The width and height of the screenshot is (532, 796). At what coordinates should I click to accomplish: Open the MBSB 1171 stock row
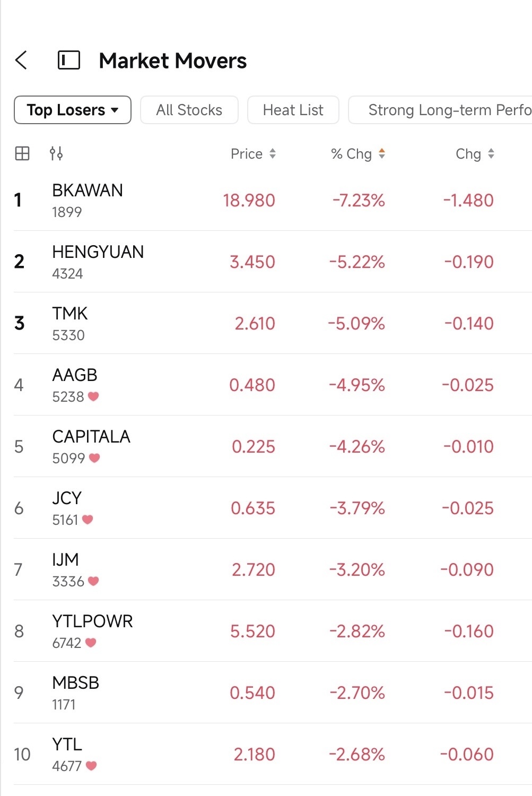273,693
